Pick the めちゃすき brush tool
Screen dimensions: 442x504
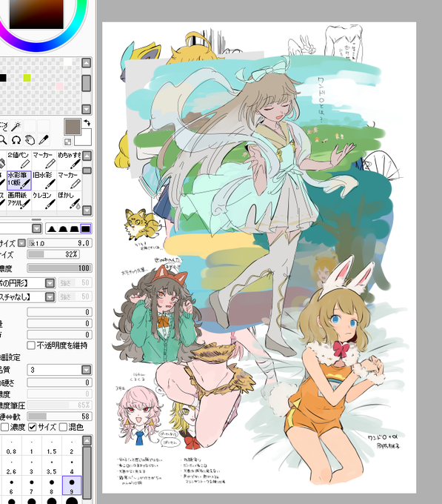point(70,160)
